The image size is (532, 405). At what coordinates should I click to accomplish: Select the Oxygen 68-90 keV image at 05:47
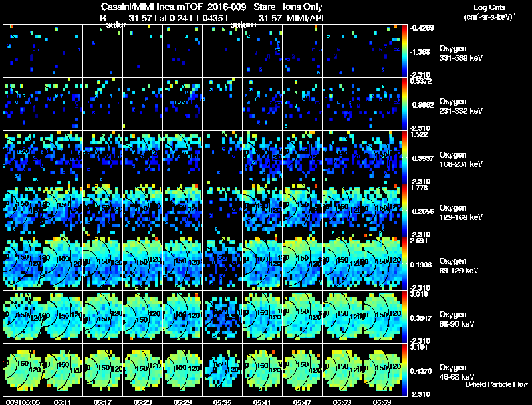(303, 317)
